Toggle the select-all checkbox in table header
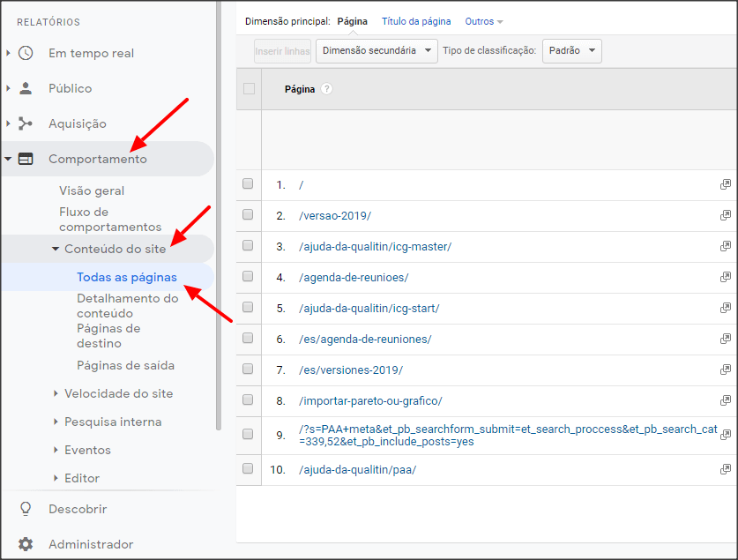Image resolution: width=738 pixels, height=560 pixels. point(249,88)
